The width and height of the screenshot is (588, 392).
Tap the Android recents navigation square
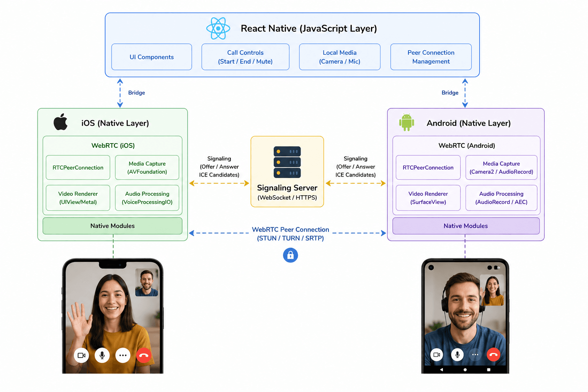pos(488,370)
